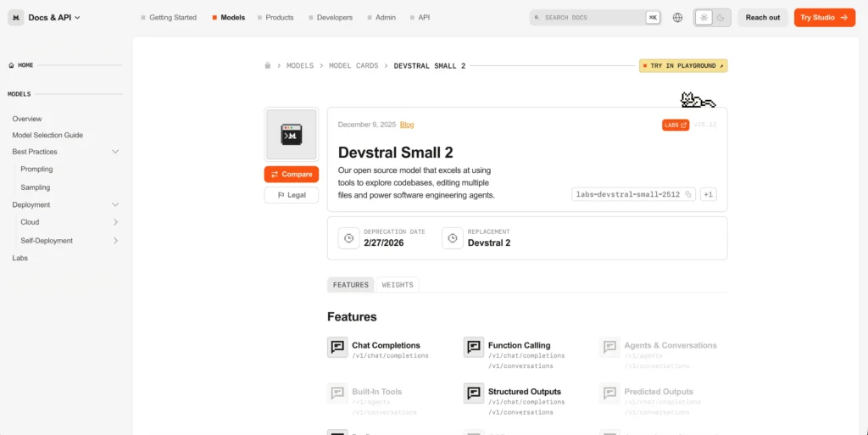Focus the Search Docs field
868x435 pixels.
[596, 18]
